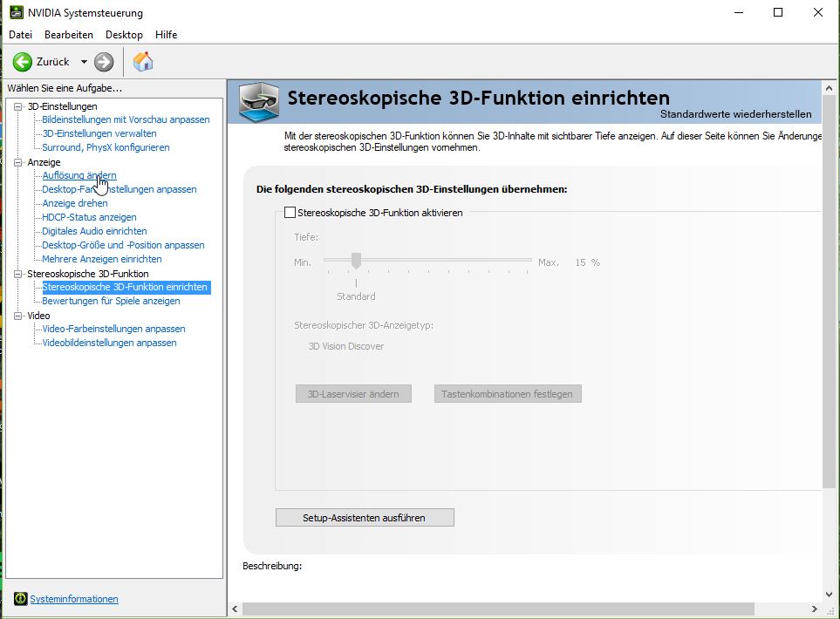Select Desktop-Größe und -Position anpassen
The height and width of the screenshot is (619, 840).
[x=123, y=245]
